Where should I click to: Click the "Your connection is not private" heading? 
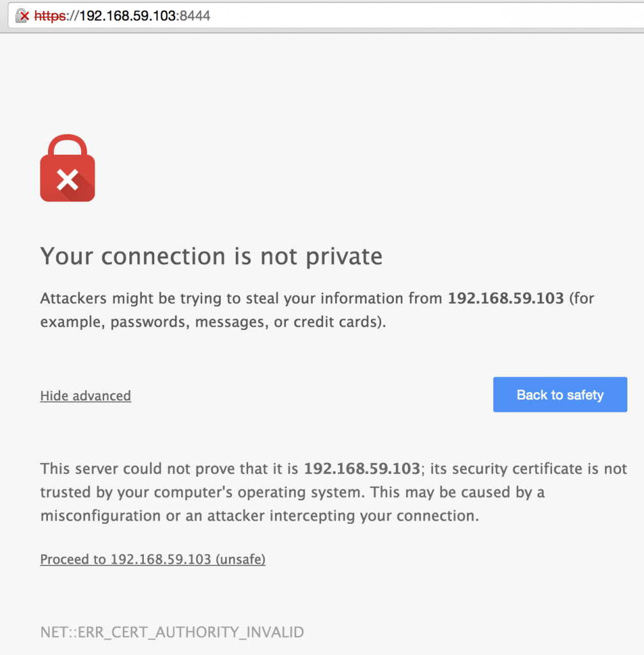pyautogui.click(x=211, y=256)
